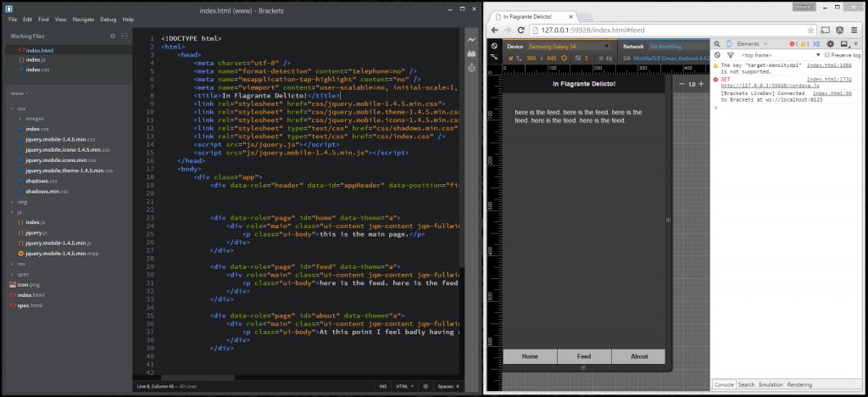Open the Help menu
The height and width of the screenshot is (397, 868).
[x=129, y=20]
